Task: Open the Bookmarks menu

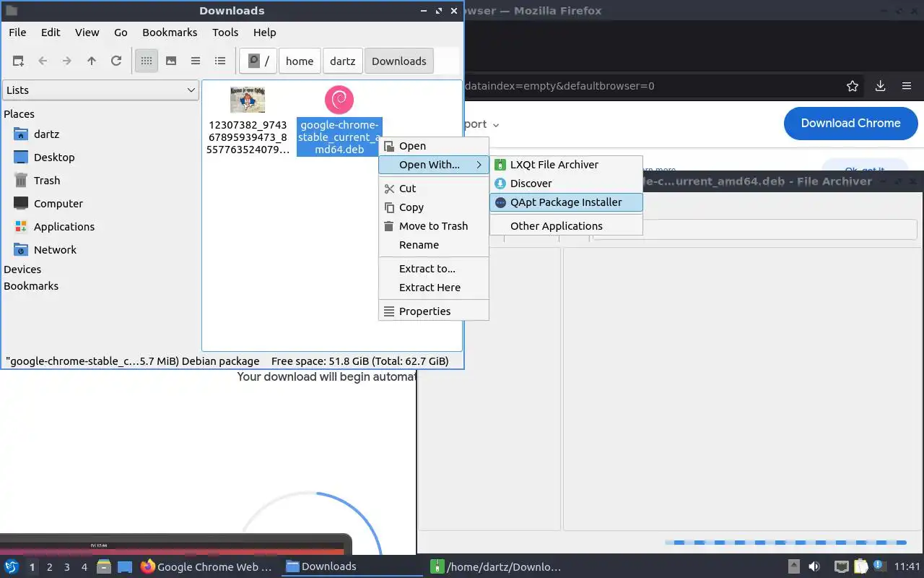Action: coord(170,33)
